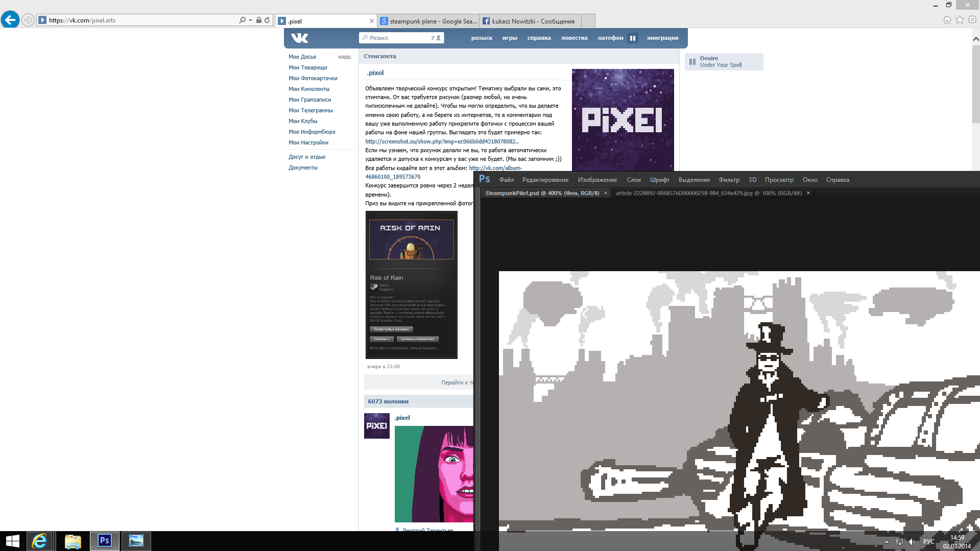Open a new blank browser tab
The height and width of the screenshot is (551, 980).
pyautogui.click(x=588, y=21)
